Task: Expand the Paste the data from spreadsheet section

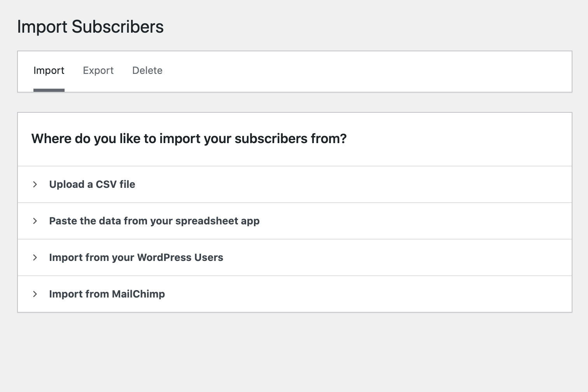Action: point(154,221)
